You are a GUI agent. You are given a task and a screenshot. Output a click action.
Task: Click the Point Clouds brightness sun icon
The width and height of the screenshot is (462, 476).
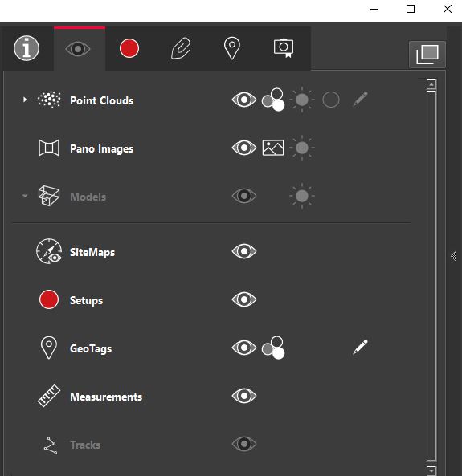(302, 100)
